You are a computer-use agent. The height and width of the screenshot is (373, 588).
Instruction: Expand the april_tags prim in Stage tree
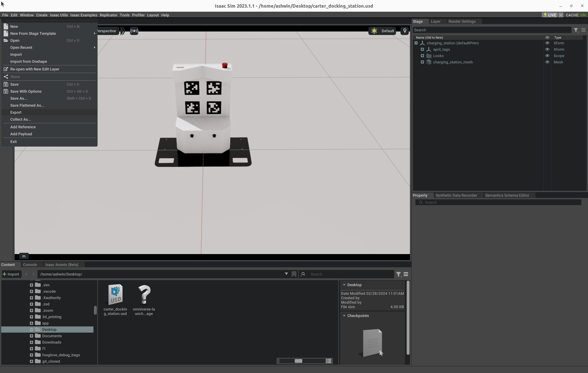pos(423,49)
